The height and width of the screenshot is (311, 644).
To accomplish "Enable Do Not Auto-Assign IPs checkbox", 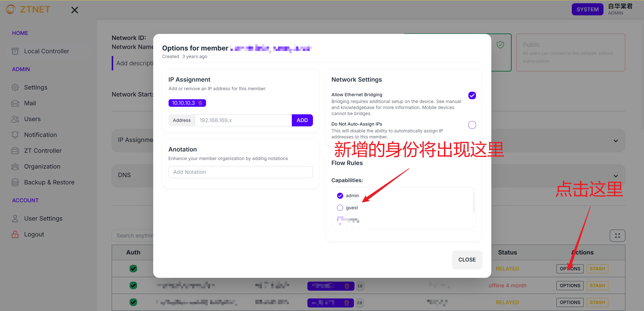I will pos(472,125).
